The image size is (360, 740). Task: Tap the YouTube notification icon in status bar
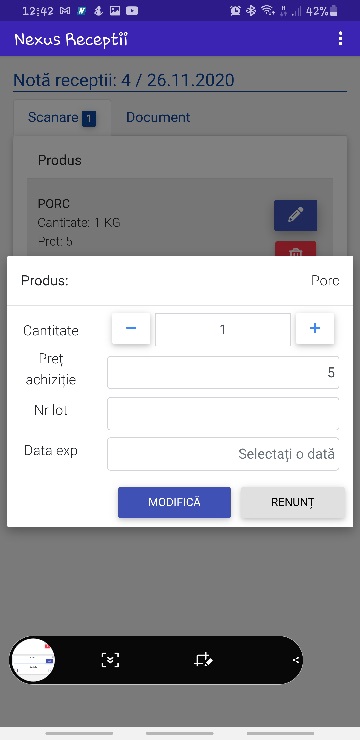pyautogui.click(x=132, y=11)
